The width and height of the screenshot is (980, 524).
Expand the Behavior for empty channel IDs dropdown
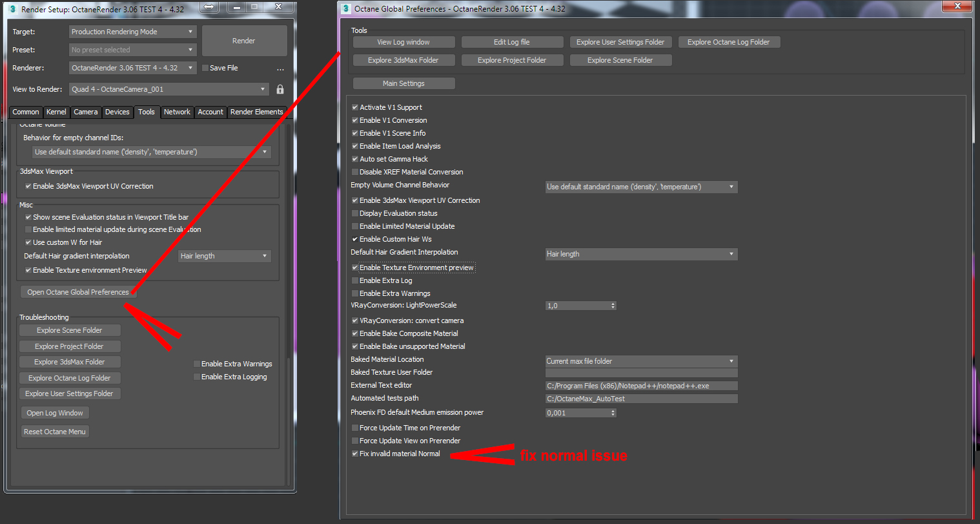point(152,152)
